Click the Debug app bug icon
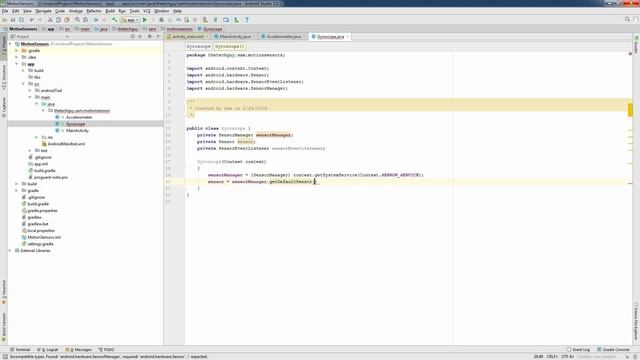 point(162,20)
